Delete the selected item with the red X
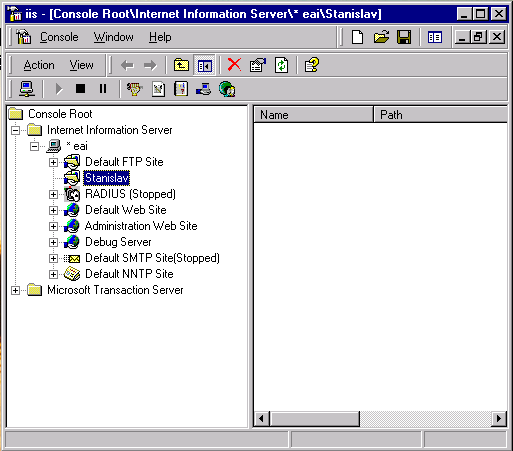Image resolution: width=513 pixels, height=451 pixels. [x=234, y=64]
